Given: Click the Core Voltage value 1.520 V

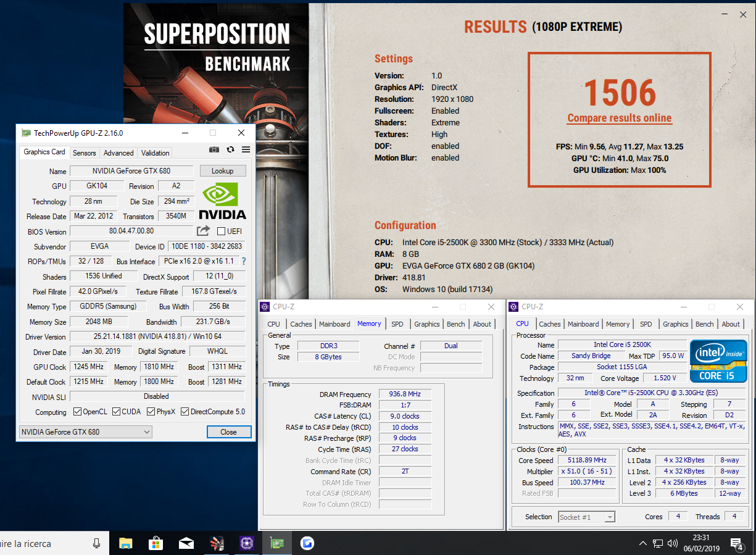Looking at the screenshot, I should pos(665,378).
